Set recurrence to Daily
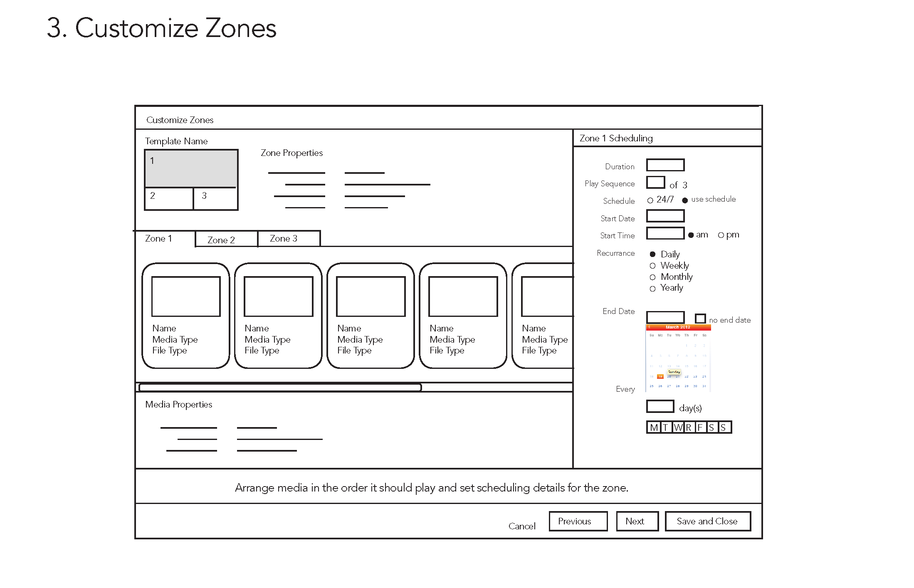The width and height of the screenshot is (914, 588). (x=652, y=254)
